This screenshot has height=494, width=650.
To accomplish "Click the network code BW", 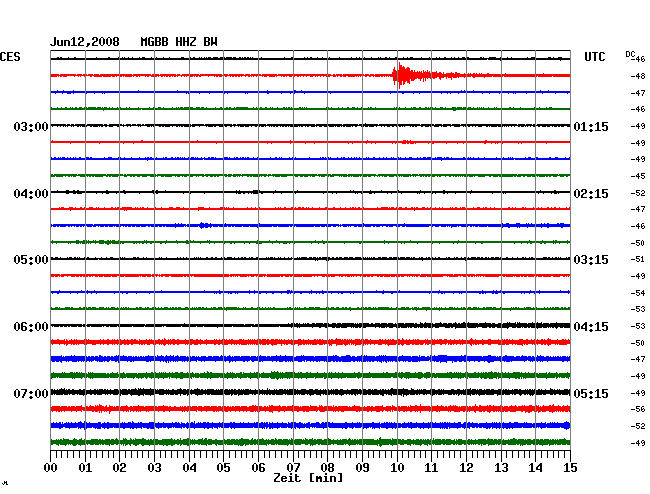I will [210, 42].
